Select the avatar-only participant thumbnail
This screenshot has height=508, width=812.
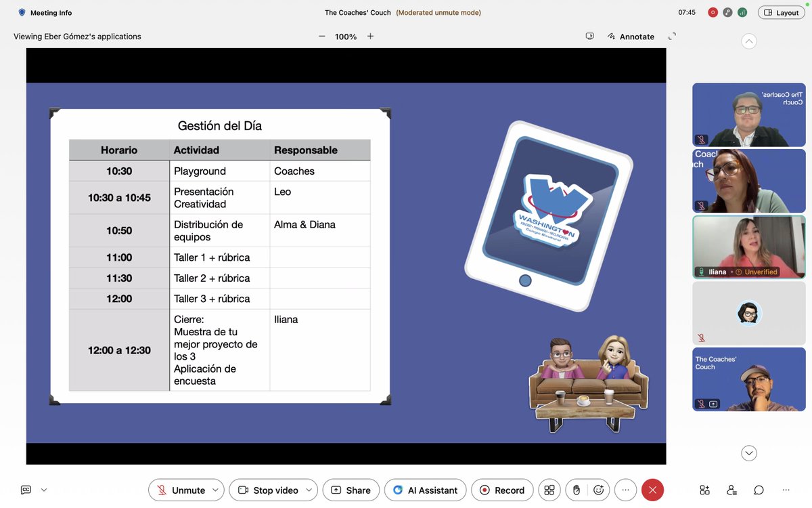click(x=749, y=313)
